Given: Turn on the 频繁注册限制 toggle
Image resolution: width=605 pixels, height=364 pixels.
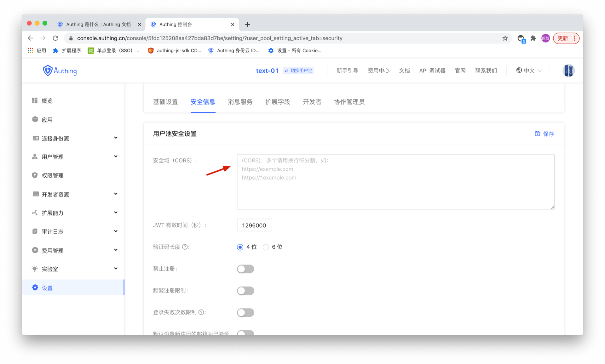Looking at the screenshot, I should pyautogui.click(x=245, y=291).
